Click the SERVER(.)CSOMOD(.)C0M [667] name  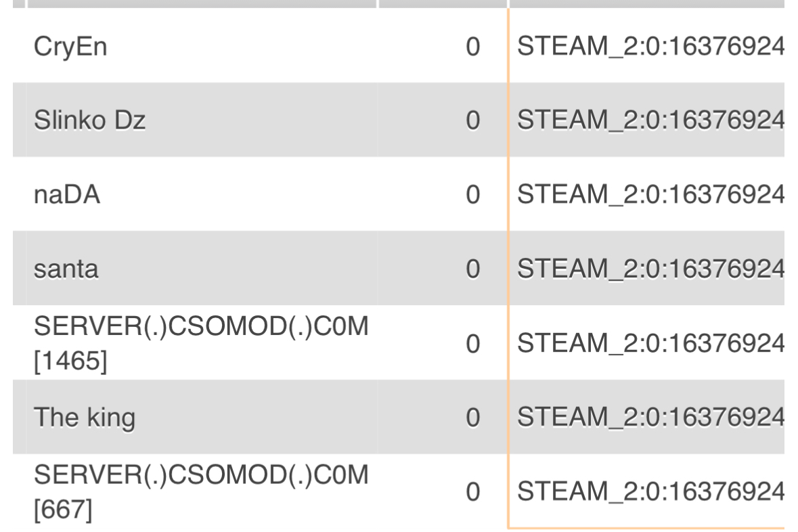click(x=201, y=492)
